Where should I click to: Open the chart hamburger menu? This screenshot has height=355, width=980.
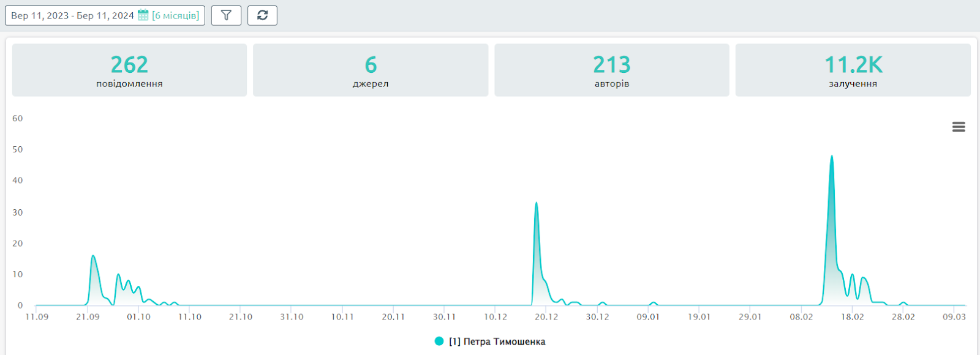pos(959,127)
